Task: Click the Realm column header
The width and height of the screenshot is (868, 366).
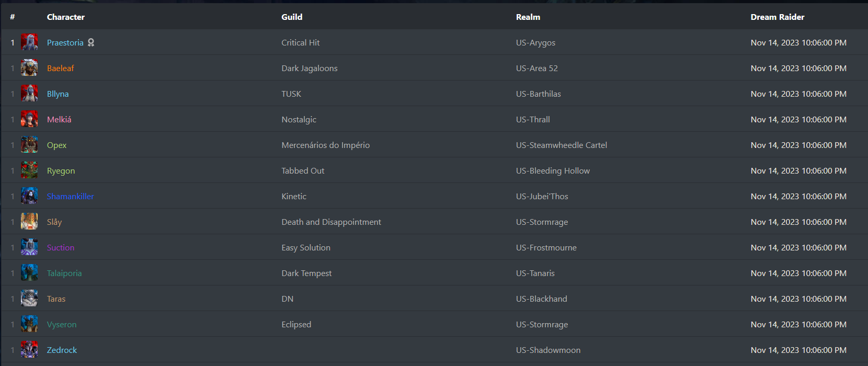Action: coord(528,17)
